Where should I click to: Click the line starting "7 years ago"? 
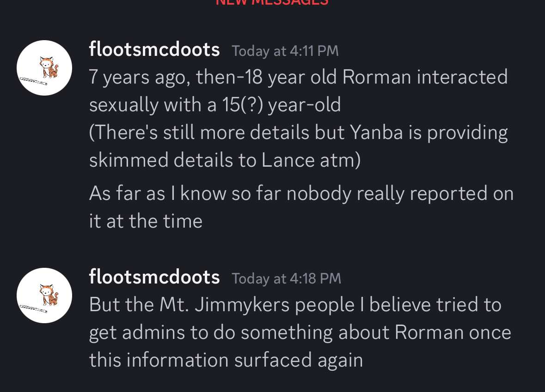coord(298,77)
